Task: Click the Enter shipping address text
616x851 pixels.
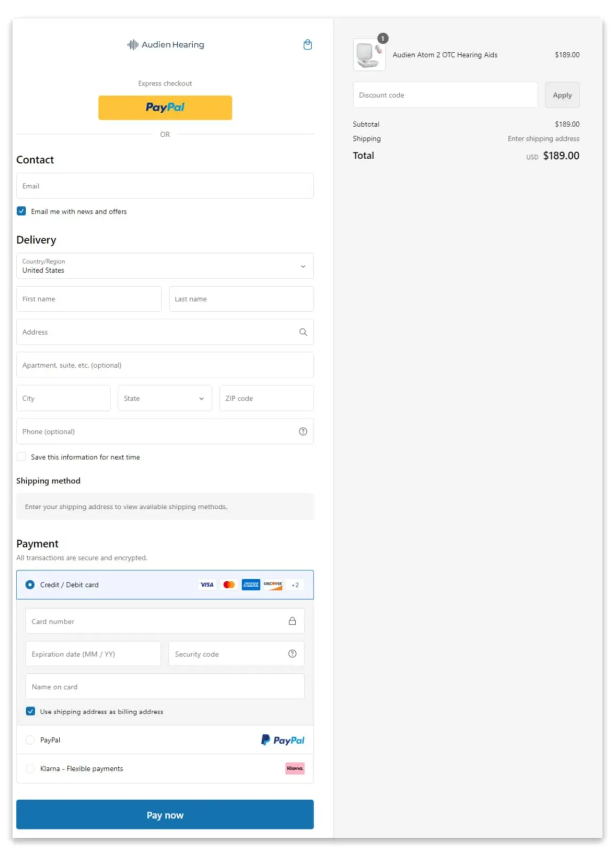Action: point(543,138)
